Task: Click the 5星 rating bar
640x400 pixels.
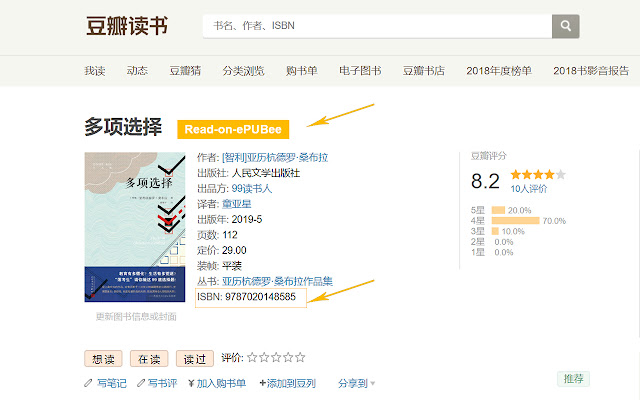Action: click(x=498, y=210)
